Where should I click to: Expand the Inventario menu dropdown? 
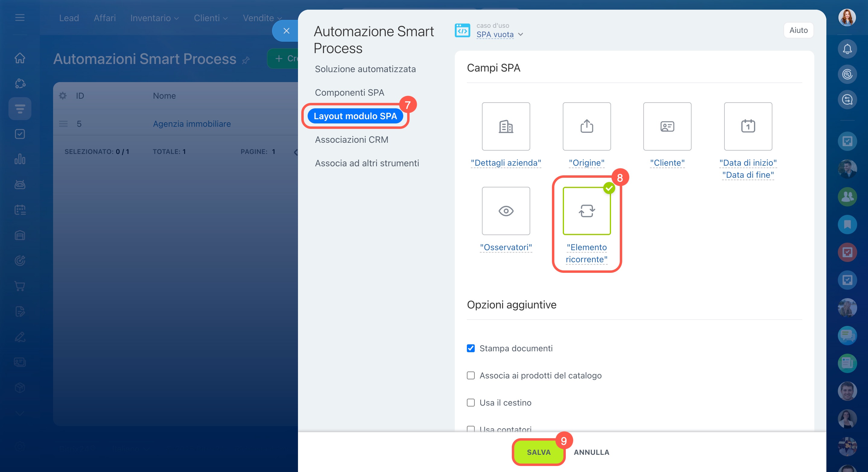[154, 18]
